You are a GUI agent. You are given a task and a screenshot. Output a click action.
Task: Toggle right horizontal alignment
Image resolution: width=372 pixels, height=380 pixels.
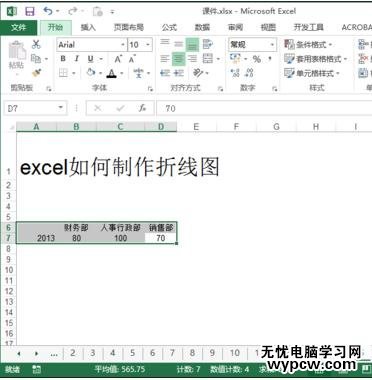click(x=192, y=59)
